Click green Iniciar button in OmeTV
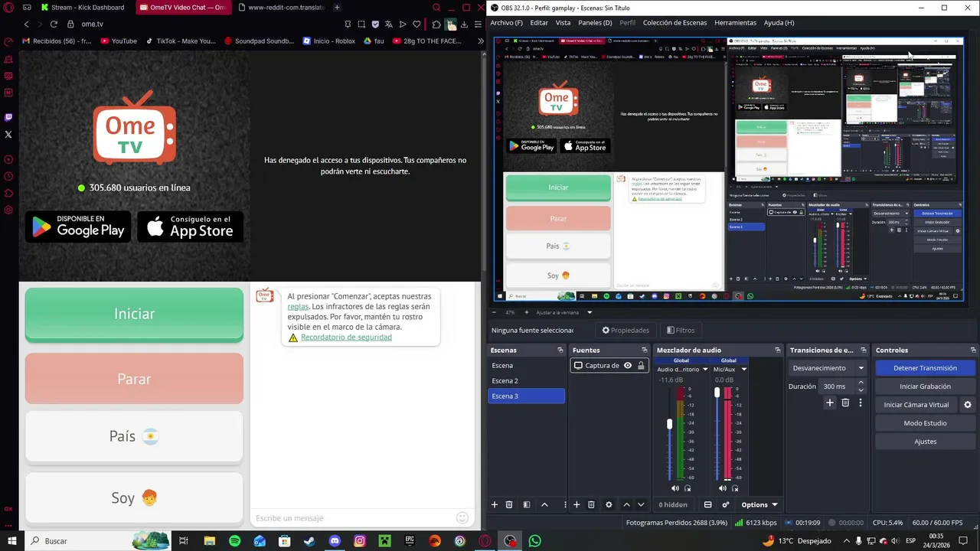The width and height of the screenshot is (980, 551). [x=134, y=315]
